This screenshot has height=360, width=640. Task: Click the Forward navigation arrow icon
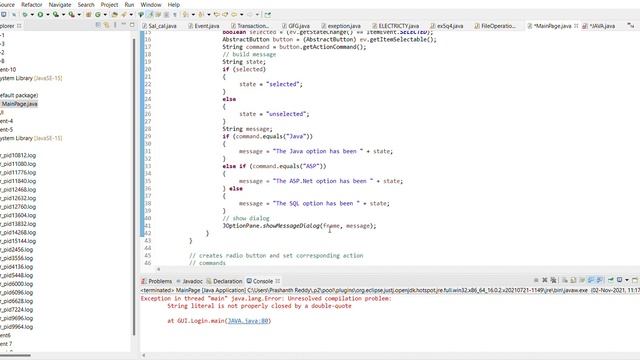coord(250,14)
